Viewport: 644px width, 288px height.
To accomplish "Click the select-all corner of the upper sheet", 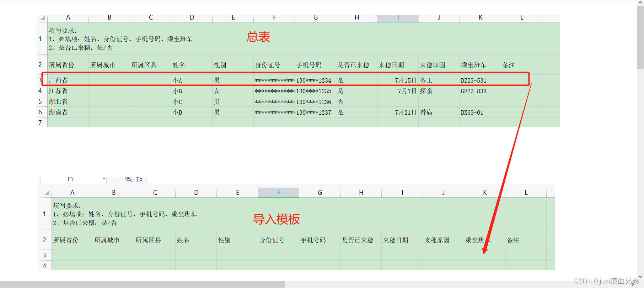I will click(x=42, y=18).
